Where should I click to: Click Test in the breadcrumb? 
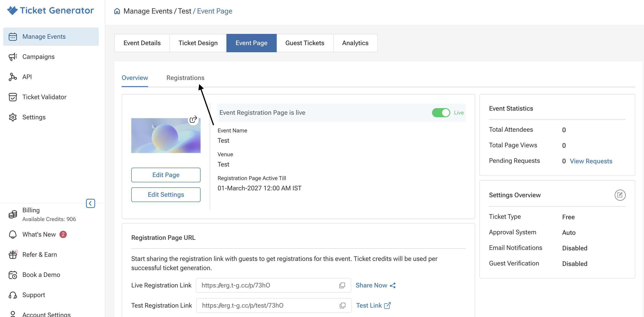185,11
